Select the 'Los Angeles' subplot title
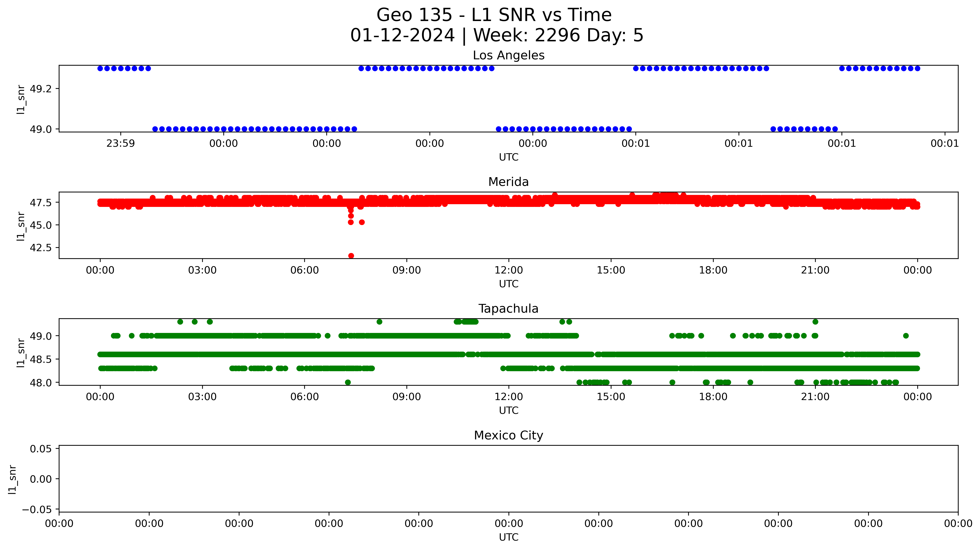 [x=509, y=55]
